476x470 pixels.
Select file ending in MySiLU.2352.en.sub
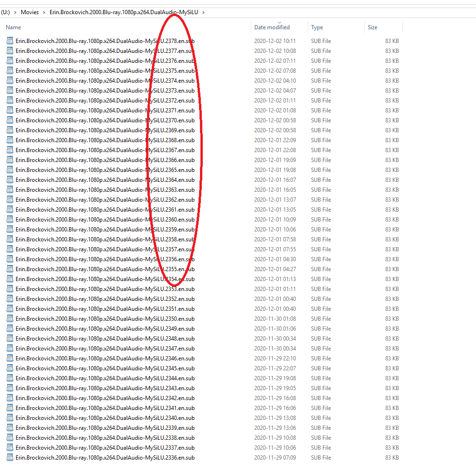point(105,299)
